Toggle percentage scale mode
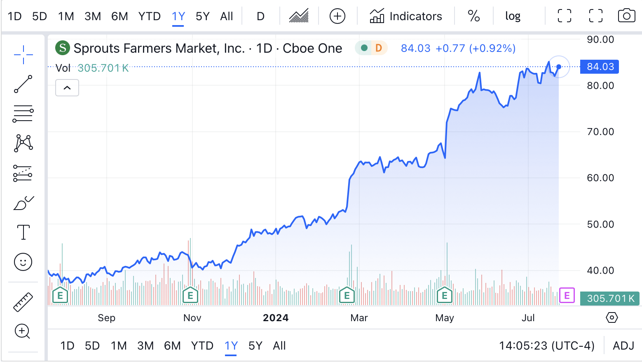Screen dimensions: 642x364 tap(473, 15)
